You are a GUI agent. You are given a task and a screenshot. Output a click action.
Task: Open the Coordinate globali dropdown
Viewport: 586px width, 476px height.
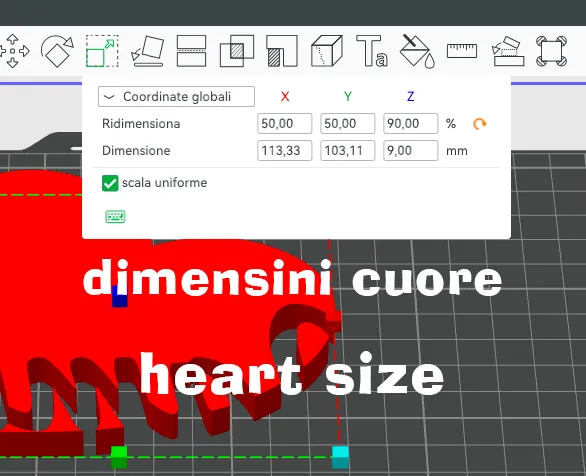click(176, 97)
